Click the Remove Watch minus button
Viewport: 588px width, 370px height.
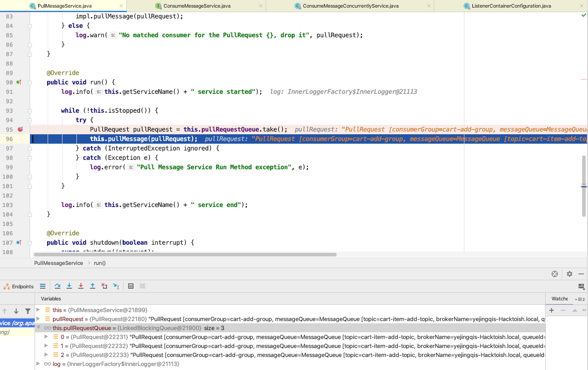pyautogui.click(x=563, y=310)
